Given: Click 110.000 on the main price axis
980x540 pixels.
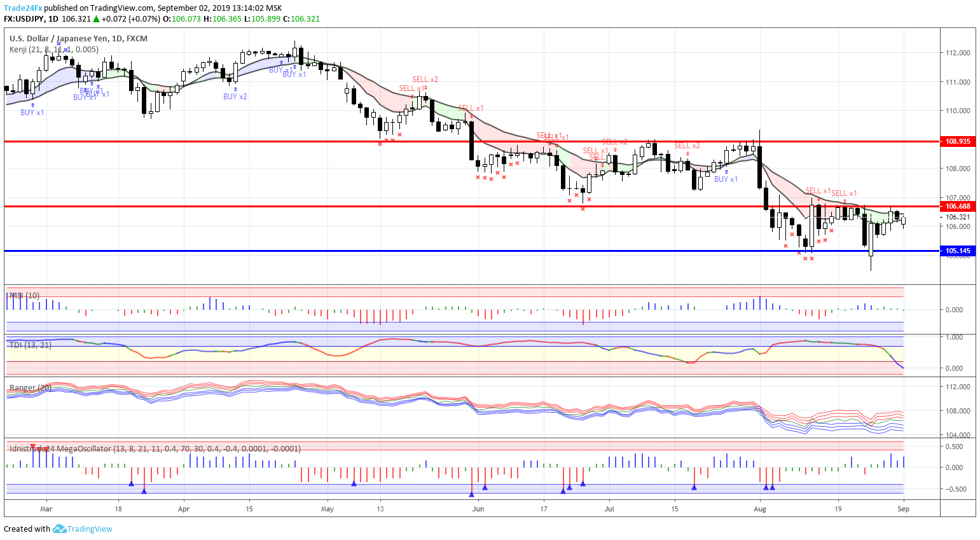Looking at the screenshot, I should coord(958,111).
